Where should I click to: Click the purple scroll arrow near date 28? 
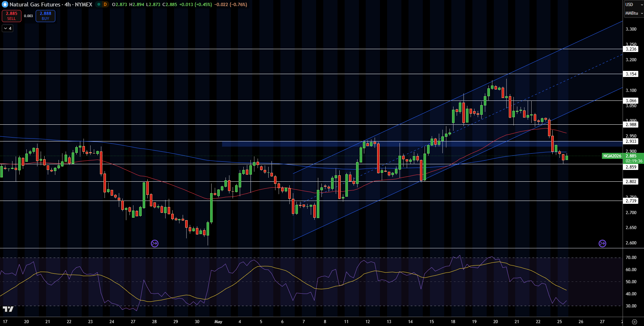154,243
